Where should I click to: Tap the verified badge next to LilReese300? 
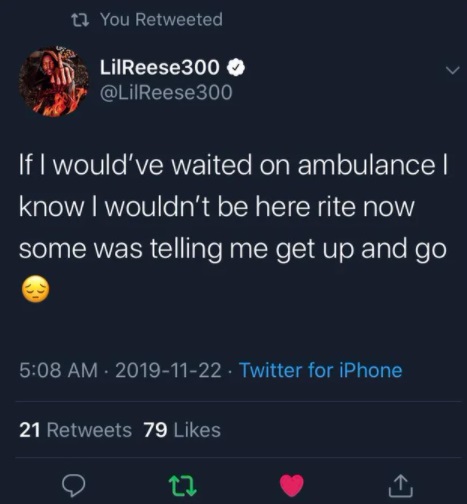pos(236,68)
